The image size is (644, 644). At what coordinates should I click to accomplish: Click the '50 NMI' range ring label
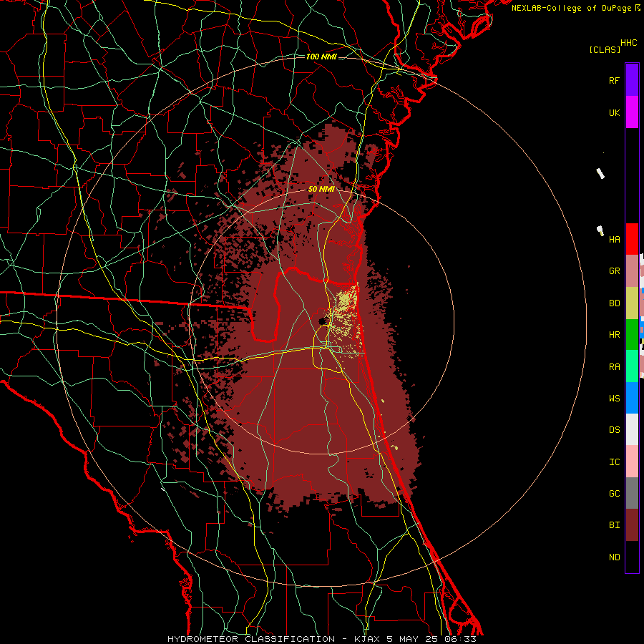[321, 189]
